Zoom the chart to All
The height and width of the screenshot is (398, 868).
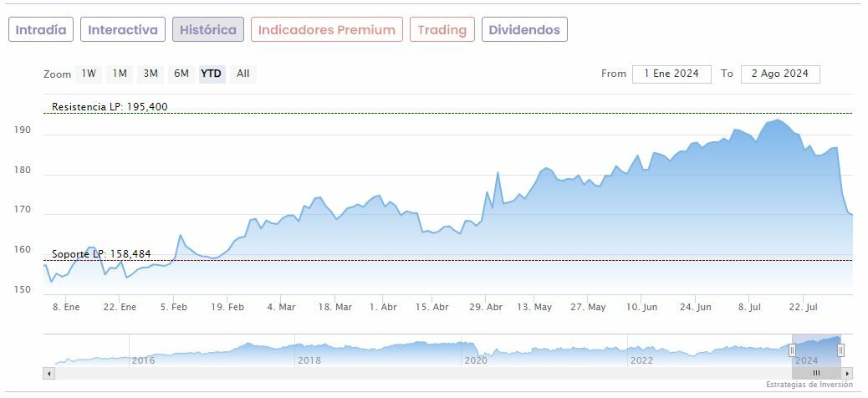tap(243, 74)
